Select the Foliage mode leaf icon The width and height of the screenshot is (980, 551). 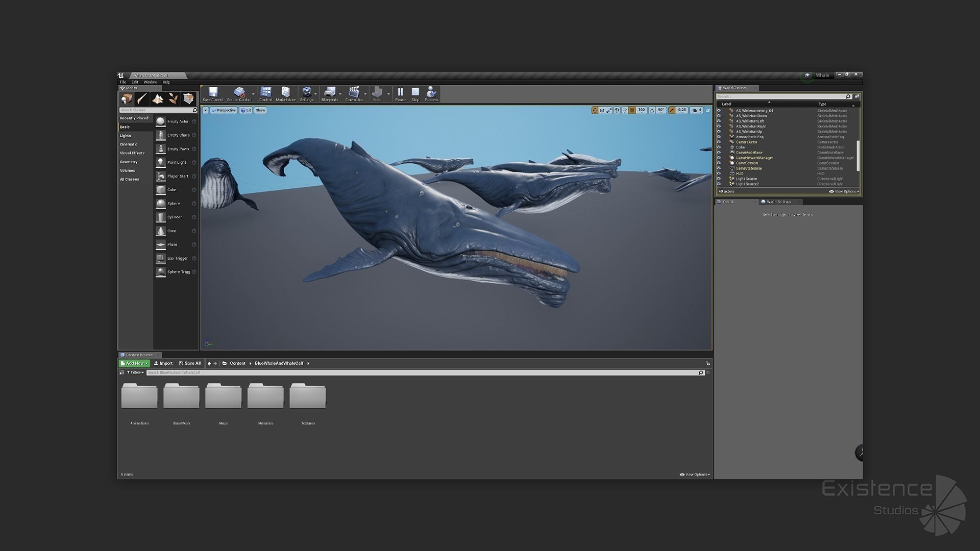click(173, 98)
